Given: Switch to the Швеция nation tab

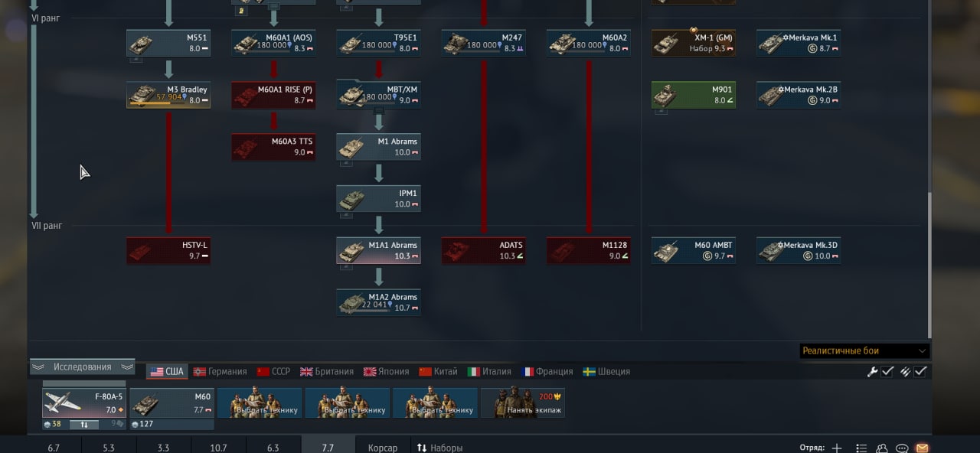Looking at the screenshot, I should [x=606, y=371].
